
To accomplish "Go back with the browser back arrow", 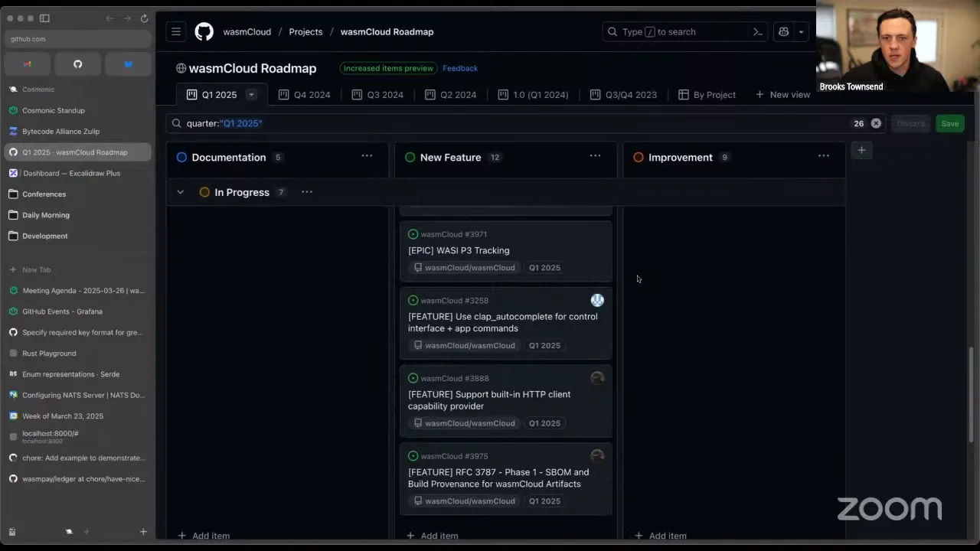I will pyautogui.click(x=109, y=18).
